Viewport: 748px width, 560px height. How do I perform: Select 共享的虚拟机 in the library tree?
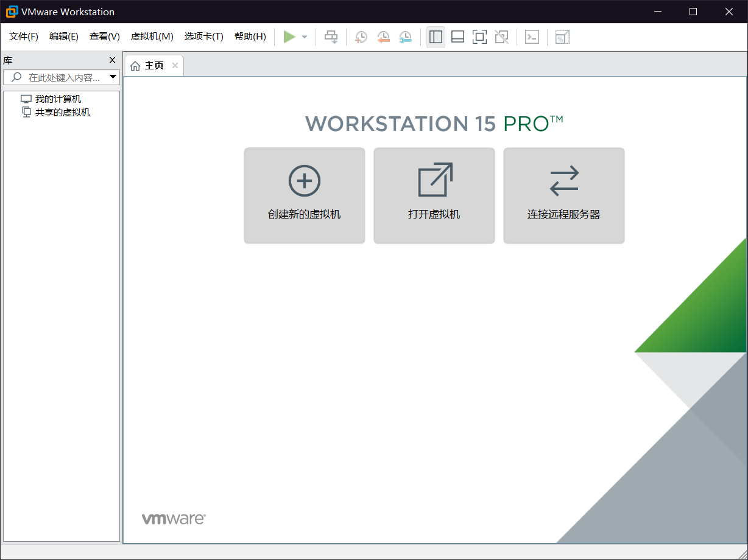63,112
